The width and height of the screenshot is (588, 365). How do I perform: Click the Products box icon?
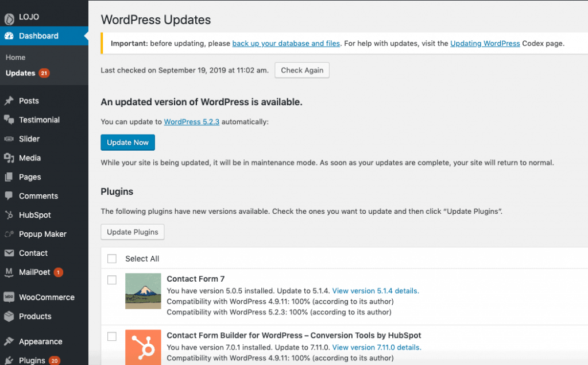click(x=9, y=316)
